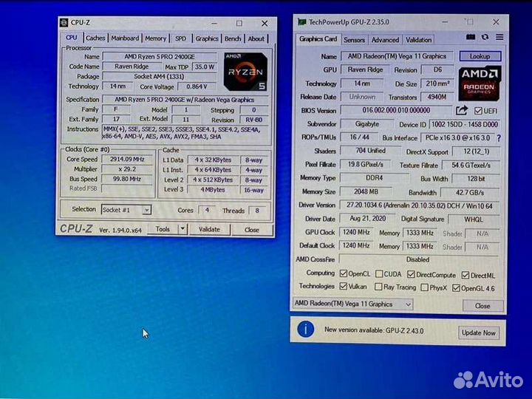Screen dimensions: 532x399
Task: Click the Driver Version field in GPU-Z
Action: [420, 205]
